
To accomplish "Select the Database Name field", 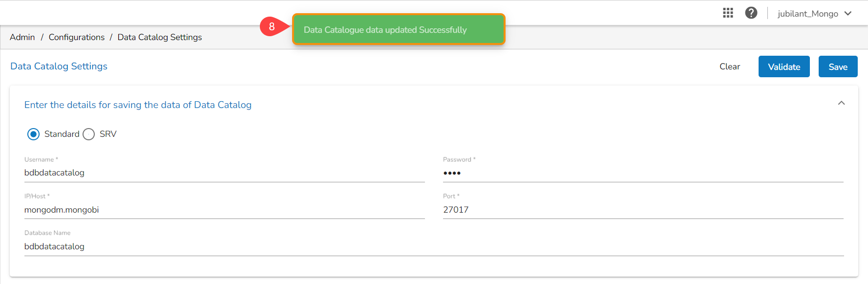I will (434, 246).
